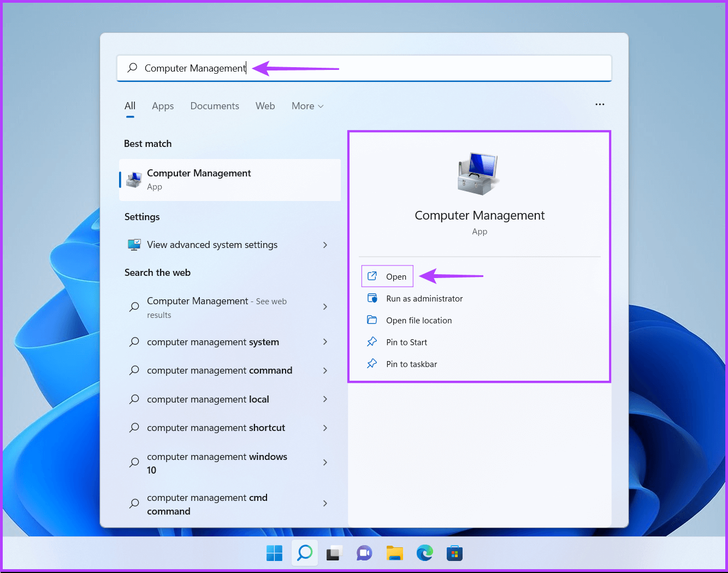Open the three-dot options menu

coord(600,104)
